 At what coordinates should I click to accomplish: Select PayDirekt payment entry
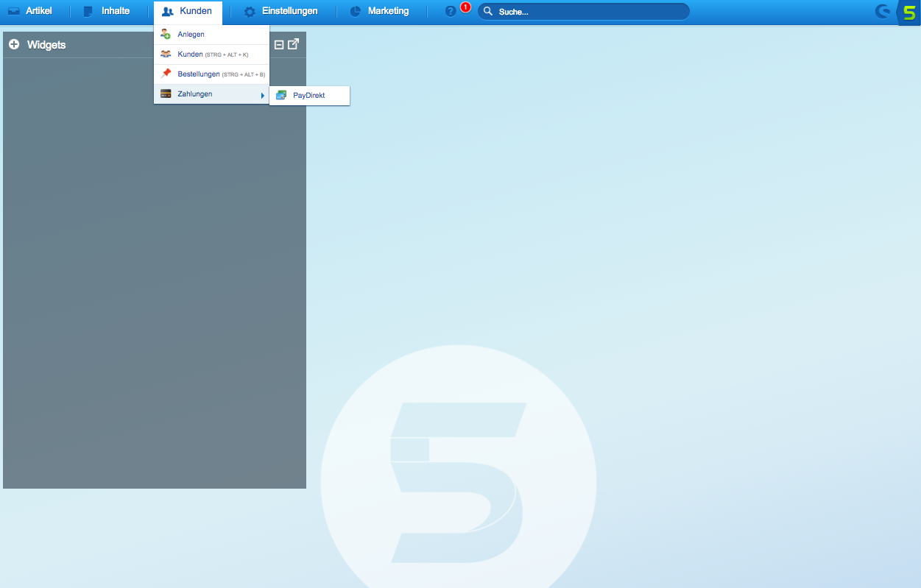point(309,96)
